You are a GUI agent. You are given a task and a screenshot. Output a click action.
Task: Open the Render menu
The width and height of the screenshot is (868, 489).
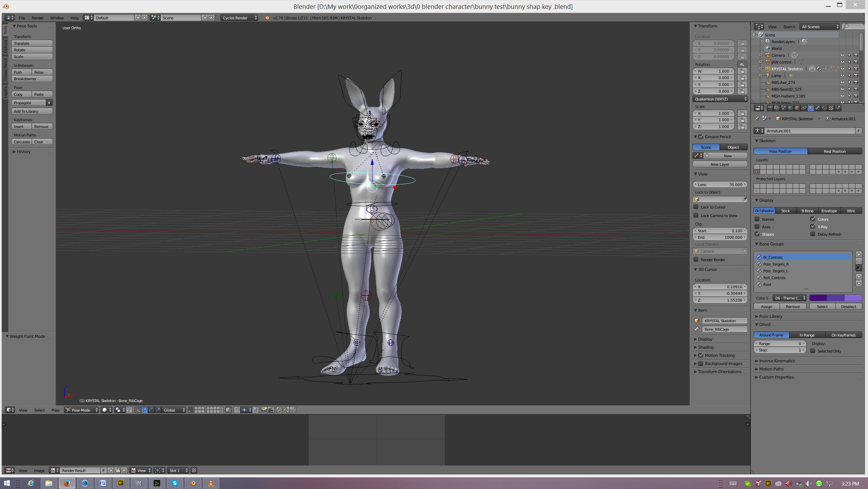coord(37,18)
